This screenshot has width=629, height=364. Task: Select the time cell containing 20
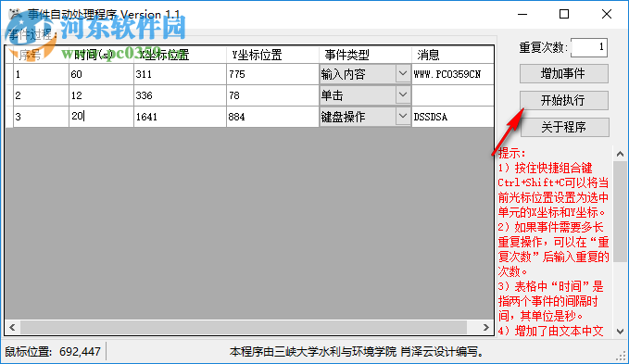click(101, 117)
